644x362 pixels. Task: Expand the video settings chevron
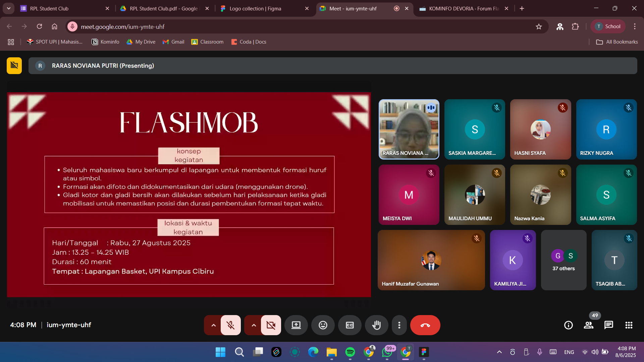(x=253, y=325)
